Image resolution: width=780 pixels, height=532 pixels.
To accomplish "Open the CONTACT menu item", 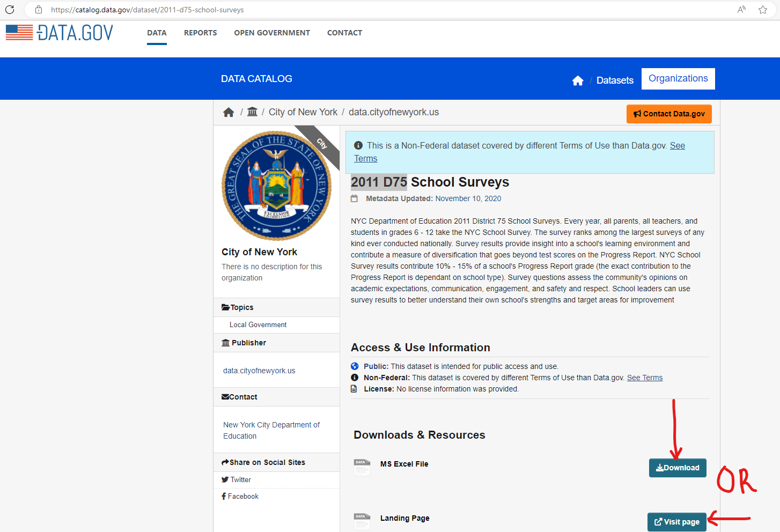I will click(x=344, y=33).
